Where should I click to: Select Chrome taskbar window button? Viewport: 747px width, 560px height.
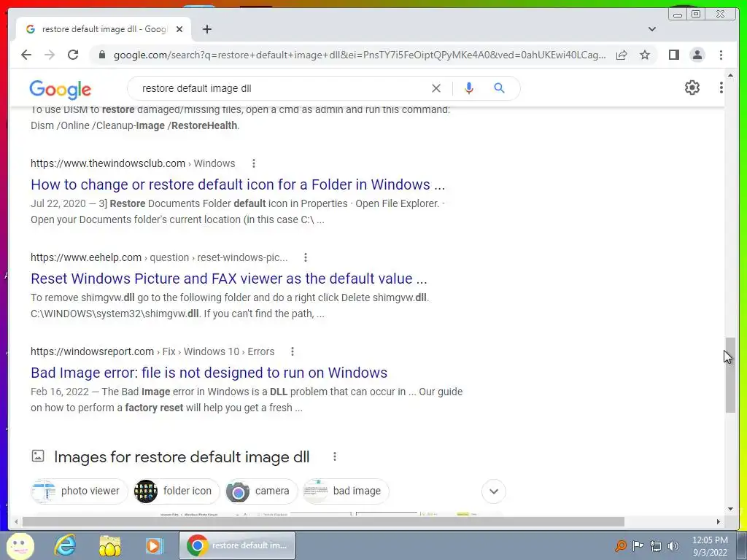coord(237,545)
